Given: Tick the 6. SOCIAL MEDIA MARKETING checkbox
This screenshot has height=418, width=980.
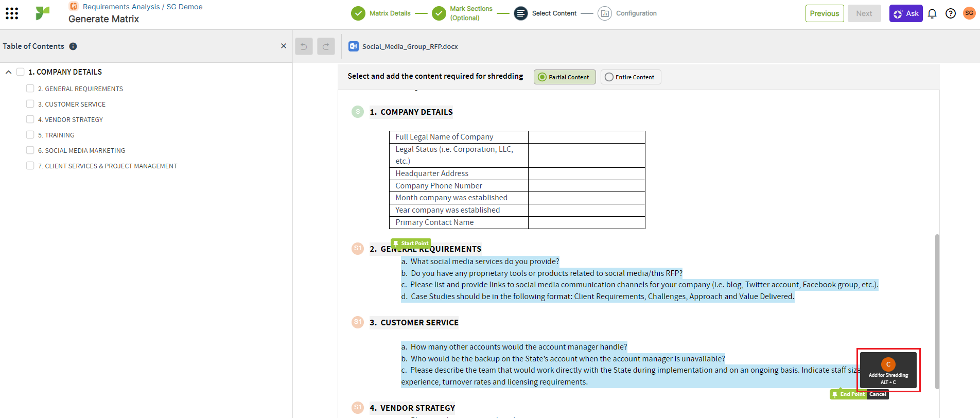Looking at the screenshot, I should [x=30, y=150].
